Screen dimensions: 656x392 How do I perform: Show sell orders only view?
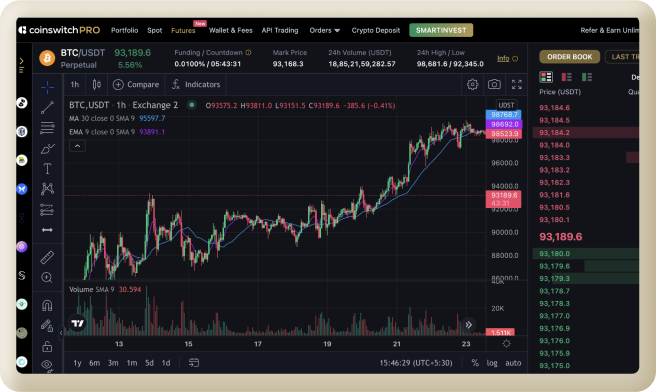tap(566, 77)
